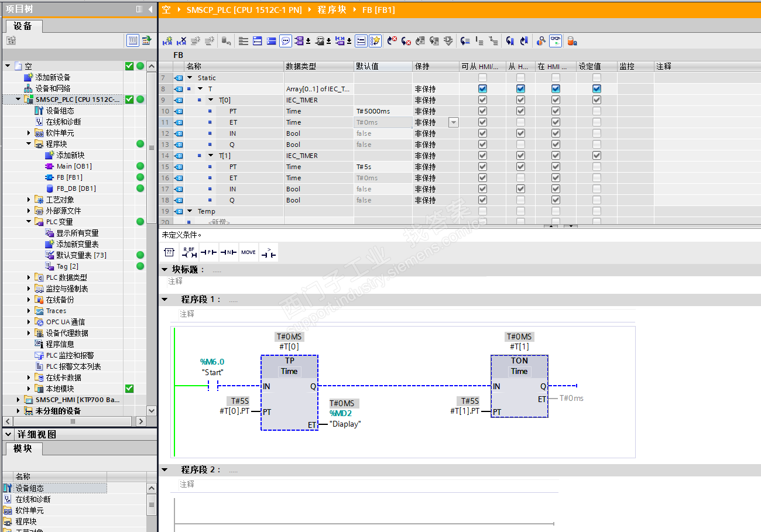The height and width of the screenshot is (532, 761).
Task: Select the 模块 tab in details view
Action: coord(23,449)
